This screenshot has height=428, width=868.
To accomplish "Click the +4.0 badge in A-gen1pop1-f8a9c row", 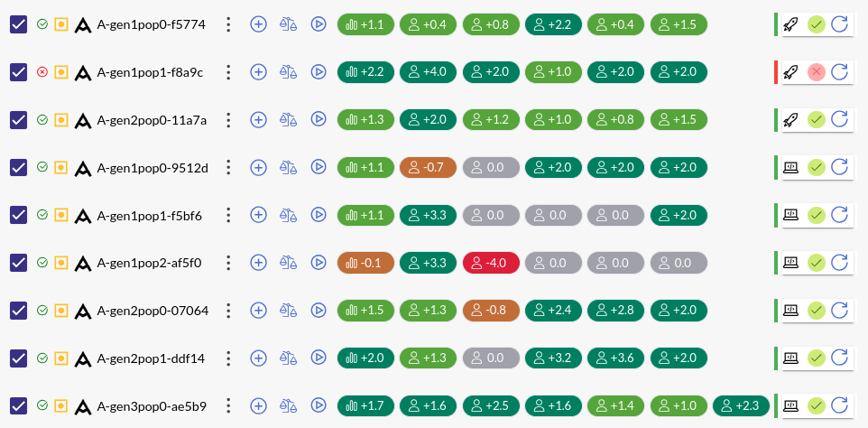I will (428, 72).
